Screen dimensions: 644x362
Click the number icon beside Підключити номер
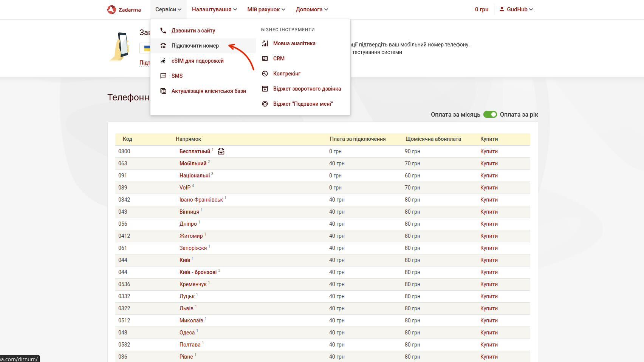tap(163, 46)
